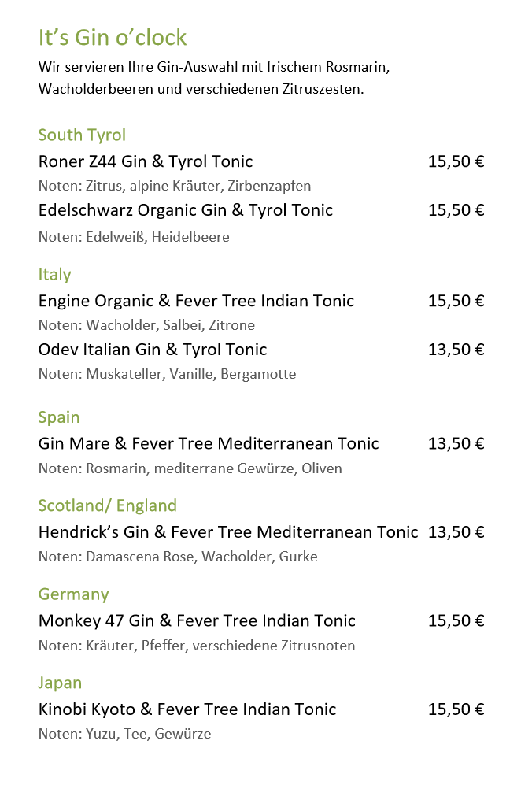Screen dimensions: 532x785
Task: Select the price of Kinobi Kyoto gin
Action: [x=456, y=709]
